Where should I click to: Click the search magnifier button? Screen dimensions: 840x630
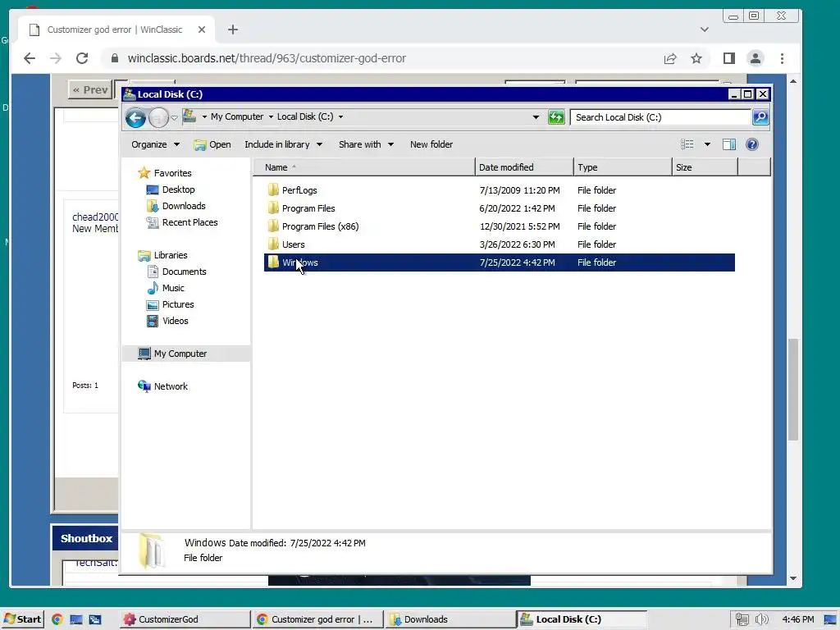click(760, 116)
